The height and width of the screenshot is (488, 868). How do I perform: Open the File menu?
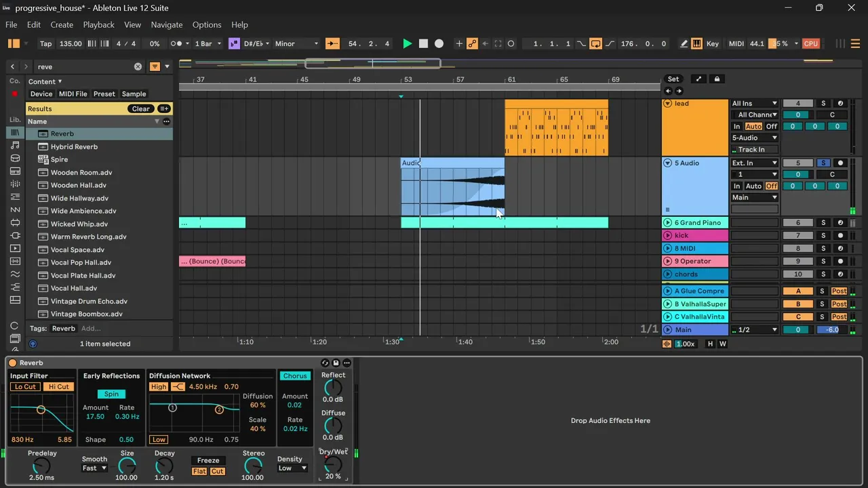[12, 25]
